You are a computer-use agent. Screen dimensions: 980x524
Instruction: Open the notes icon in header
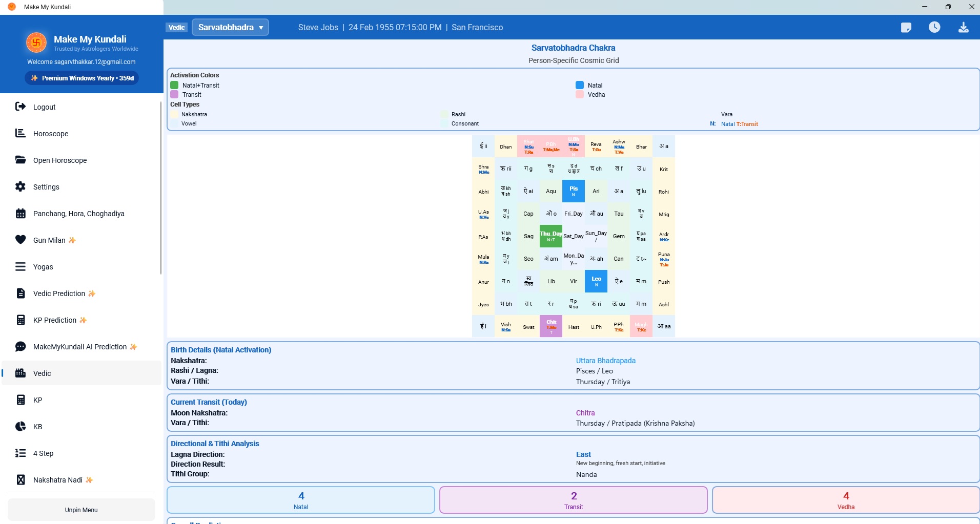click(906, 28)
